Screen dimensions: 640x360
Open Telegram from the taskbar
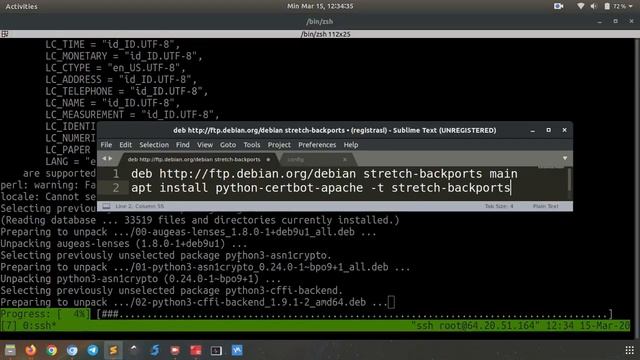point(93,350)
